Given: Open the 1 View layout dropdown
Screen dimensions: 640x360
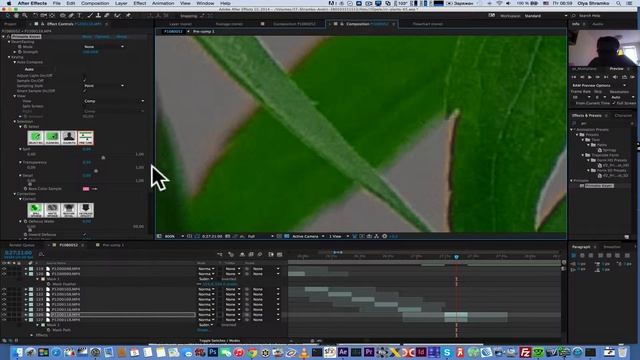Looking at the screenshot, I should [x=339, y=236].
